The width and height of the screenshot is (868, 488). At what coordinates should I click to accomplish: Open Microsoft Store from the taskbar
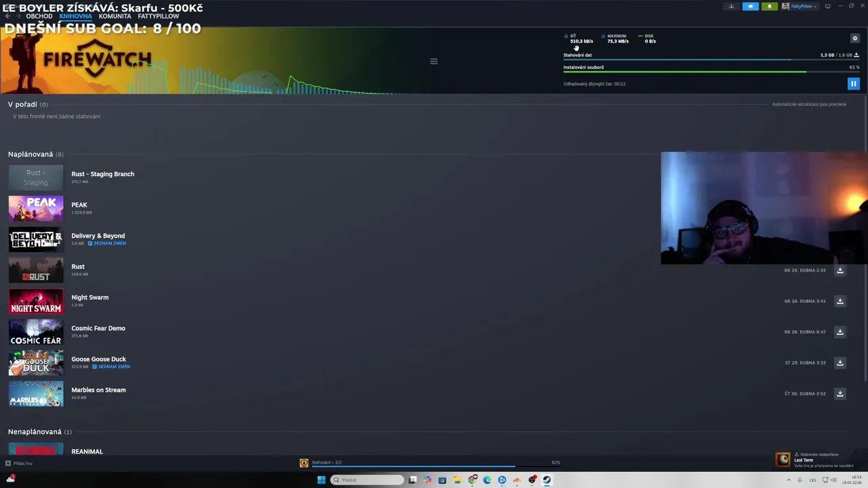click(442, 480)
